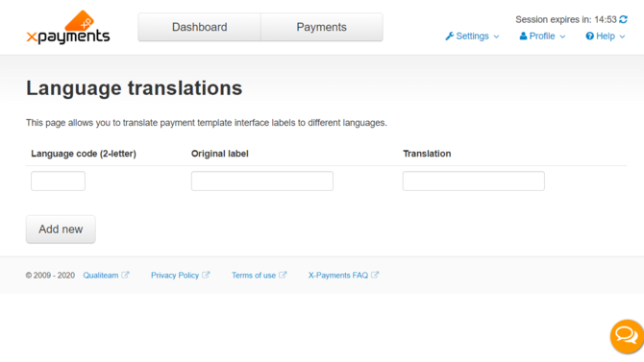Screen dimensions: 644x362
Task: Open the Help menu label
Action: coord(606,36)
